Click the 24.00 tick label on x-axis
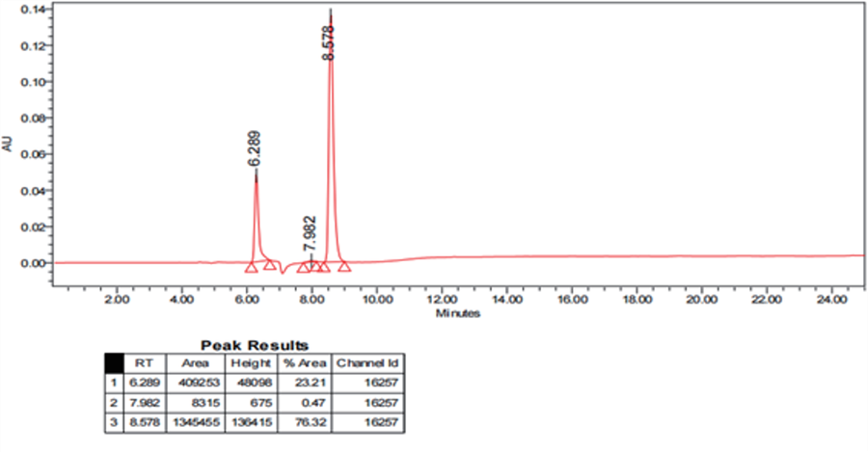Image resolution: width=868 pixels, height=453 pixels. [x=832, y=300]
